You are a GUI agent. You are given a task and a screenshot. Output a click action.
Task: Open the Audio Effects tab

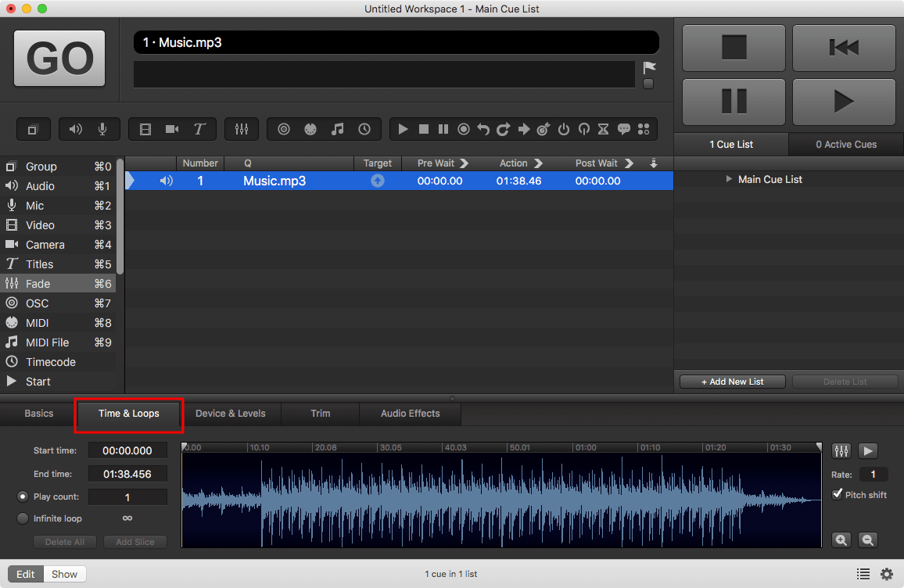(410, 414)
